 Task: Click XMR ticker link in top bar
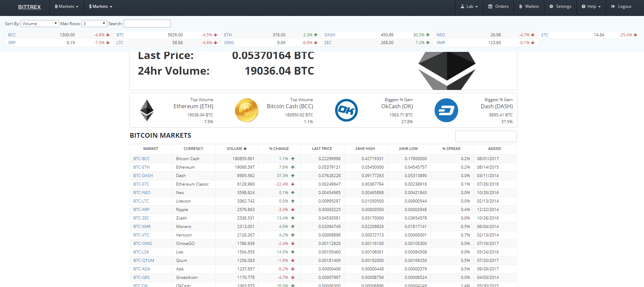click(x=441, y=43)
